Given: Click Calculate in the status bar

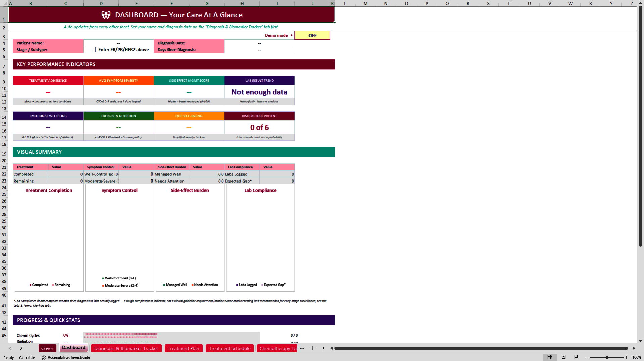Looking at the screenshot, I should point(27,358).
